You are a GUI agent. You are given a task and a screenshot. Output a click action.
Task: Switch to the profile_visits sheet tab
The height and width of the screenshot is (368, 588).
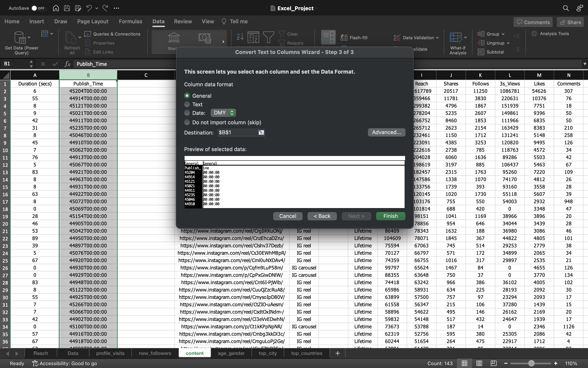[110, 353]
